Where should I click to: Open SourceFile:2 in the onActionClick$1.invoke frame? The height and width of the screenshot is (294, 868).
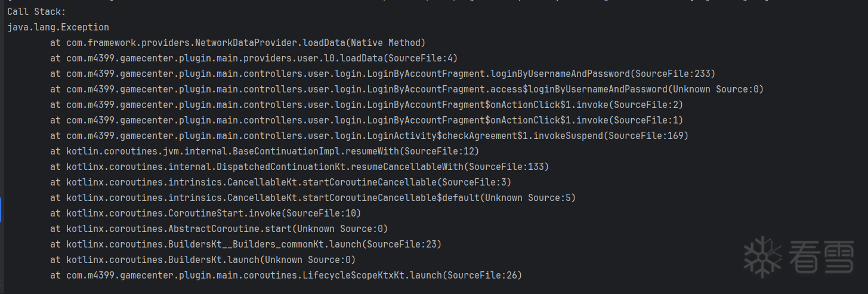tap(648, 105)
